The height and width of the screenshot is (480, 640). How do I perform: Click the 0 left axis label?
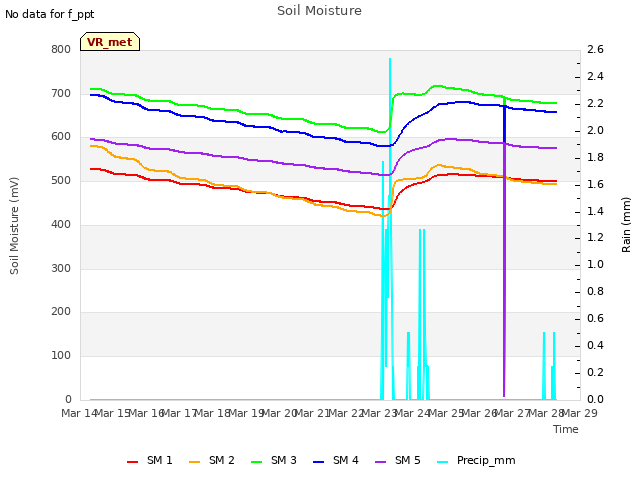pos(68,399)
